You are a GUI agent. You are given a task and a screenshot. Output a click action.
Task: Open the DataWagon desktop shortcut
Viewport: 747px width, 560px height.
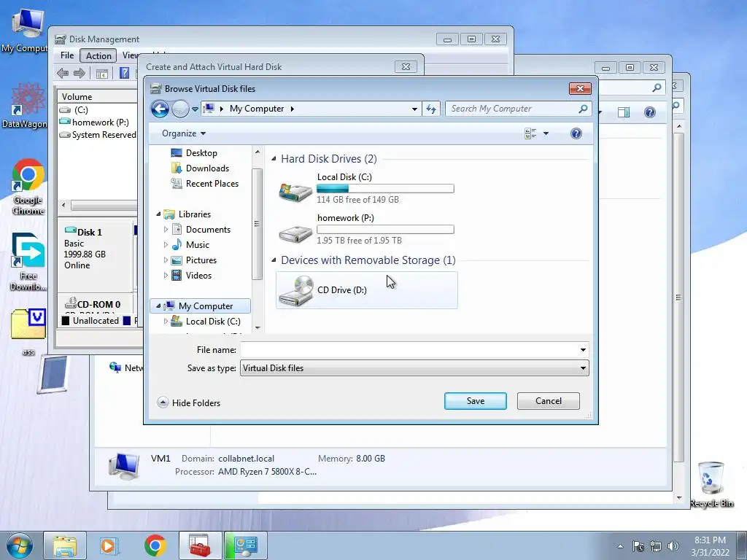[26, 106]
